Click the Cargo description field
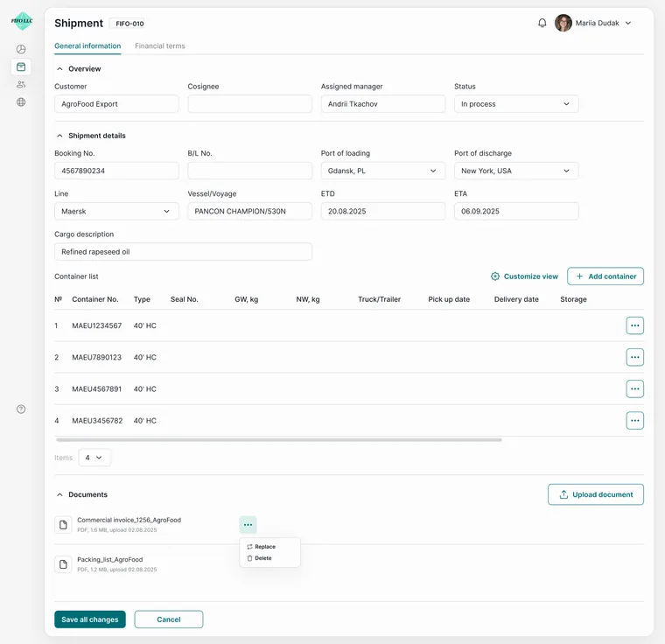The width and height of the screenshot is (665, 644). click(x=183, y=252)
